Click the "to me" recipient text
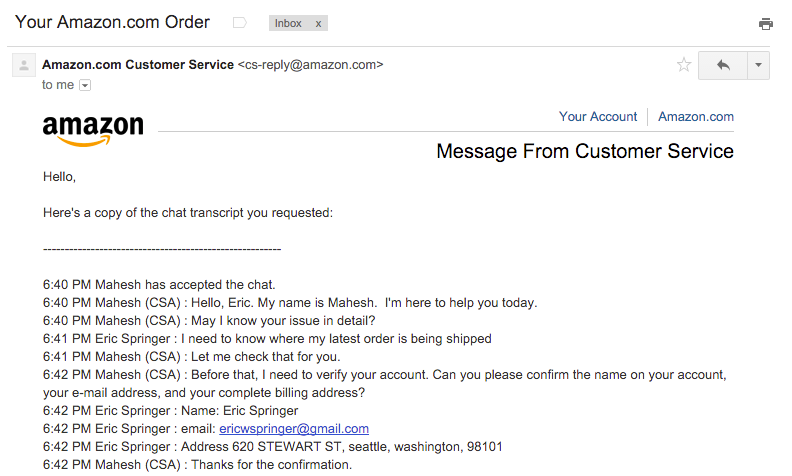792x476 pixels. (x=58, y=85)
